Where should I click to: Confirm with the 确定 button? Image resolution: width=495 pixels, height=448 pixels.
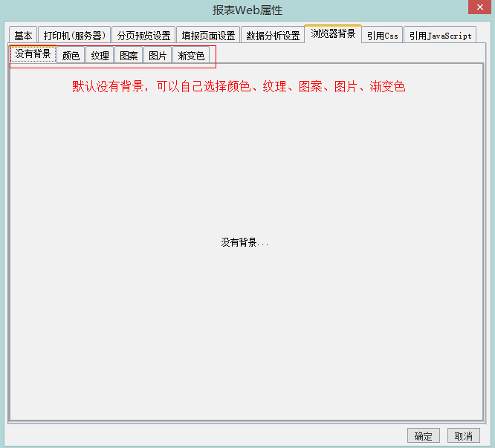click(x=424, y=435)
